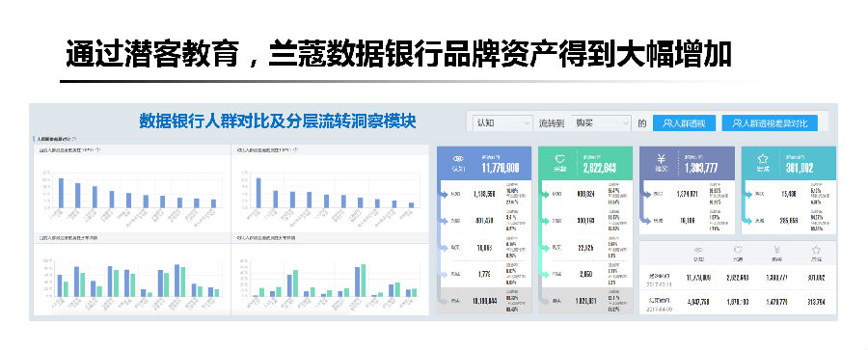
Task: Click the yen icon in comparison table header
Action: click(776, 250)
